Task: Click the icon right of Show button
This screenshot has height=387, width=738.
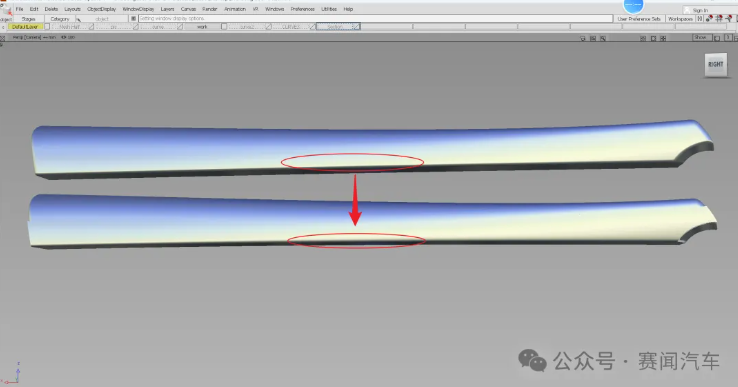Action: click(717, 38)
